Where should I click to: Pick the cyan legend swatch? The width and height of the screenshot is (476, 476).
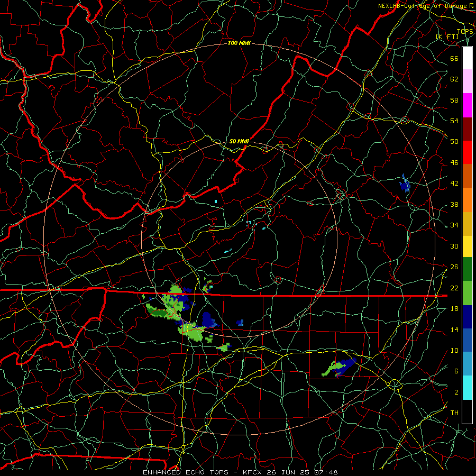(x=467, y=388)
